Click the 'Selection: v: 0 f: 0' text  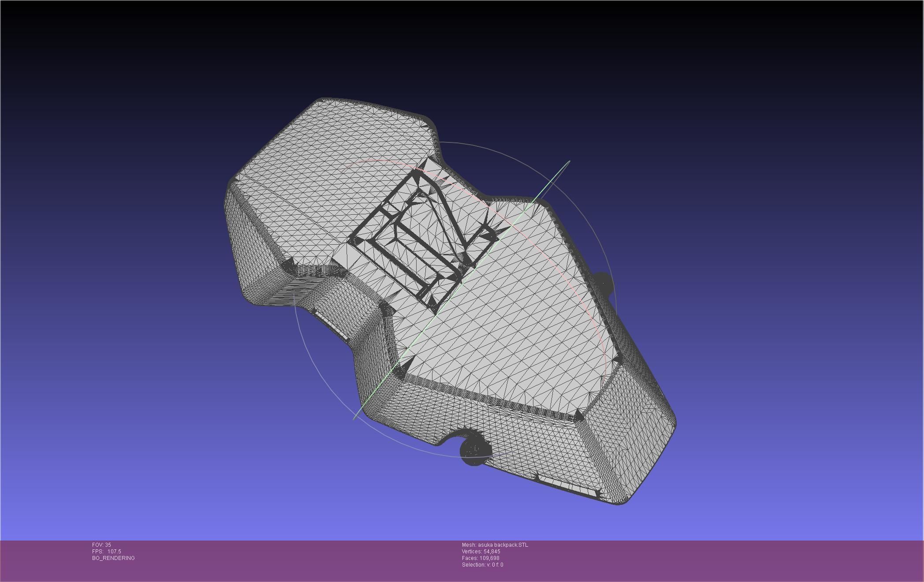tap(482, 565)
